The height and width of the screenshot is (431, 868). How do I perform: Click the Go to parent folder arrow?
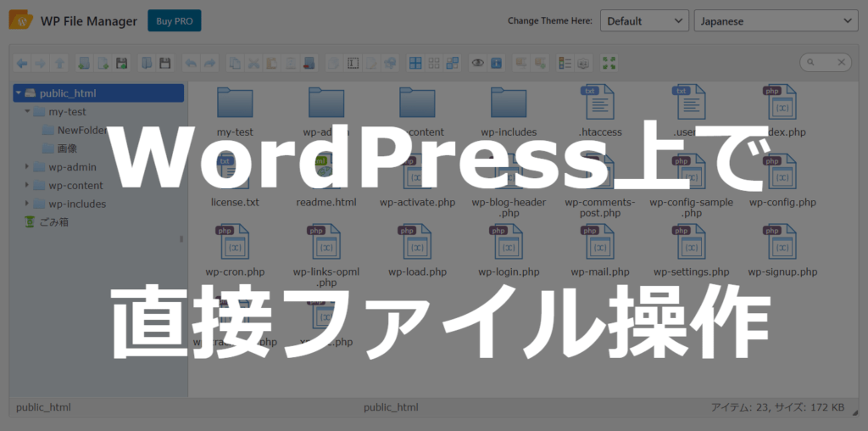59,63
